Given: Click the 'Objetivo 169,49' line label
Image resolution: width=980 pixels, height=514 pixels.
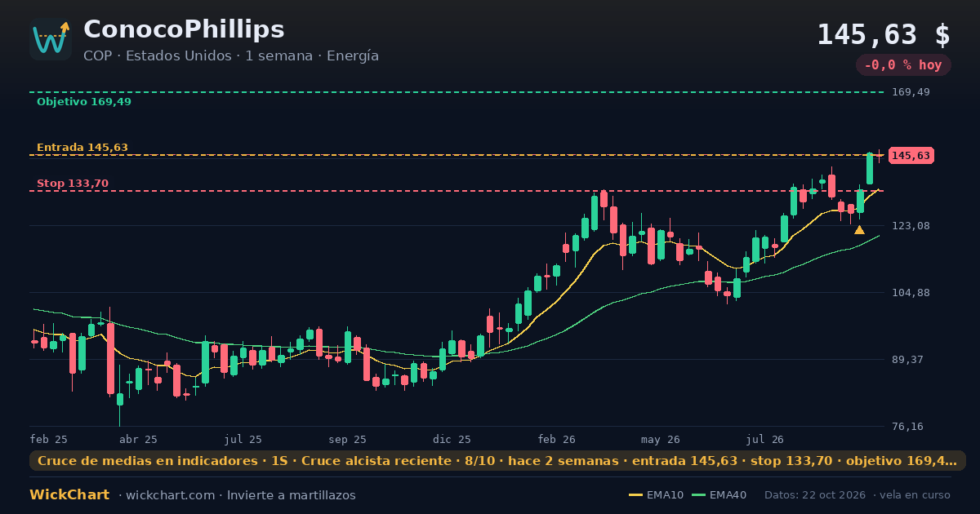Looking at the screenshot, I should (84, 102).
